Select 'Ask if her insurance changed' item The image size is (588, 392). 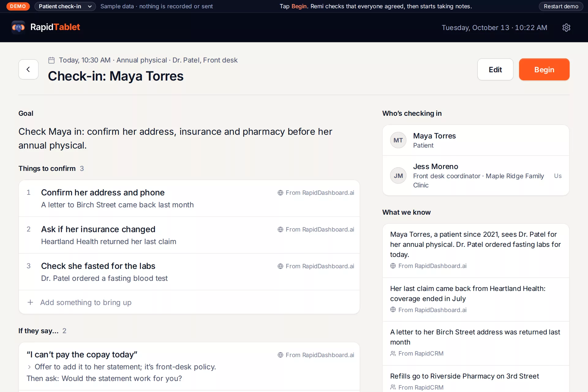click(189, 235)
